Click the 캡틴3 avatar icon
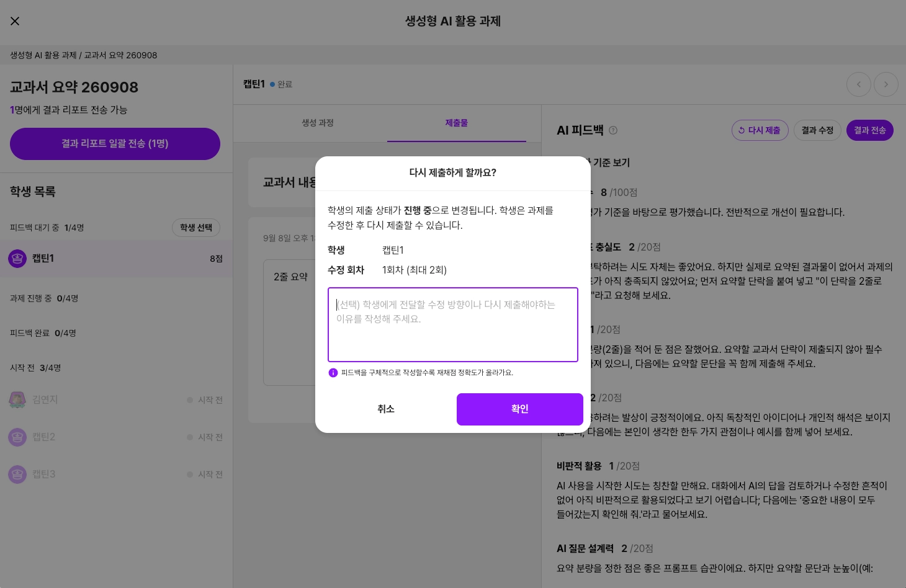Image resolution: width=906 pixels, height=588 pixels. pos(17,474)
